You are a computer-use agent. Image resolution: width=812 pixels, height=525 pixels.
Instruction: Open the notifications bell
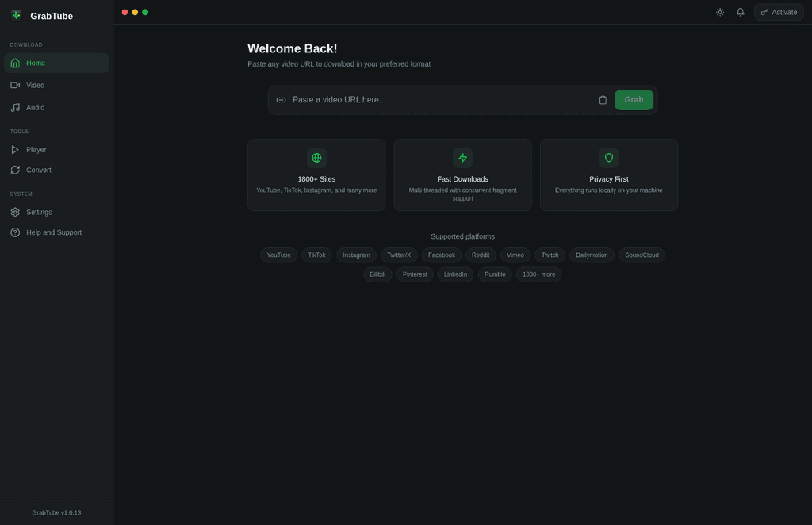[x=740, y=12]
